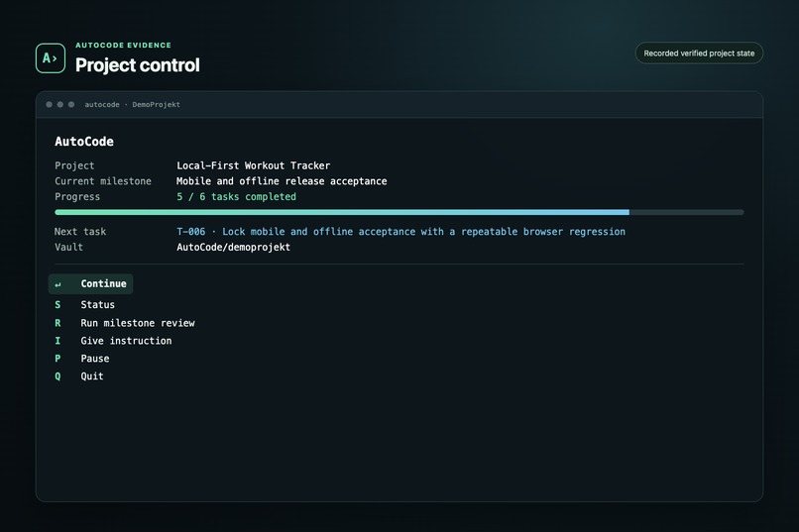Click the AutoCode A> logo icon
Screen dimensions: 799x532
coord(51,58)
